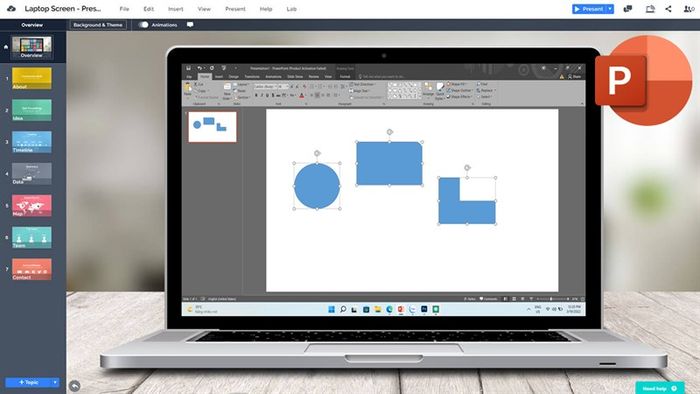Click the green app icon on laptop taskbar

pyautogui.click(x=436, y=309)
